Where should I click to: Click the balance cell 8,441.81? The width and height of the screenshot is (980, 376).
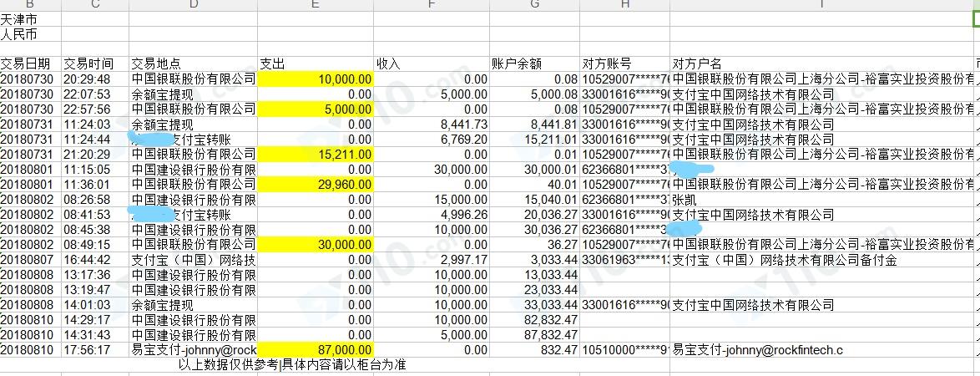(x=534, y=124)
